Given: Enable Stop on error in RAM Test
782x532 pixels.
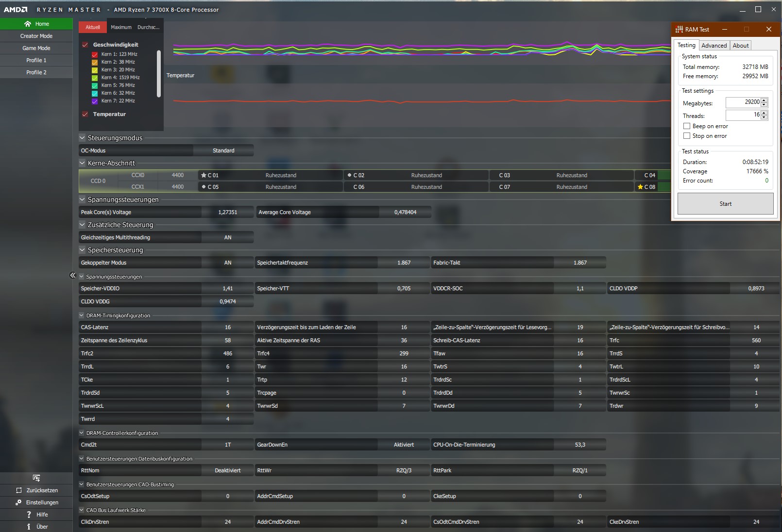Looking at the screenshot, I should point(687,136).
